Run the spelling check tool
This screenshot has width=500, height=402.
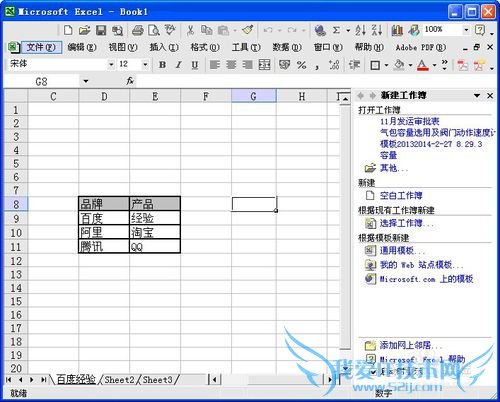(170, 30)
